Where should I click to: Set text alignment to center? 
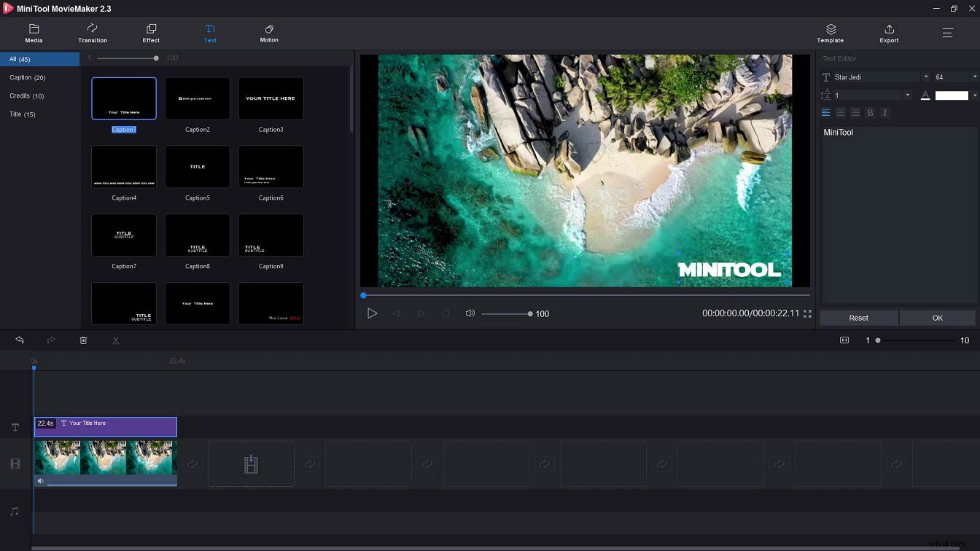click(x=840, y=112)
